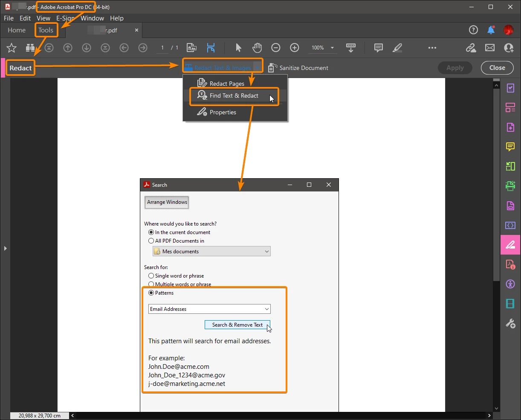Viewport: 521px width, 420px height.
Task: Click the previous page up-arrow icon
Action: coord(68,48)
